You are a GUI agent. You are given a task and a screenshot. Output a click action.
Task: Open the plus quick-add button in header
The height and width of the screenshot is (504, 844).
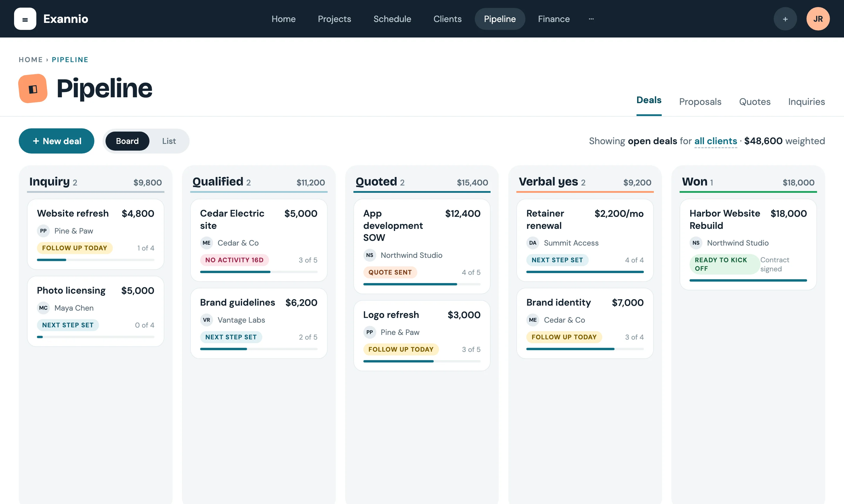tap(785, 19)
